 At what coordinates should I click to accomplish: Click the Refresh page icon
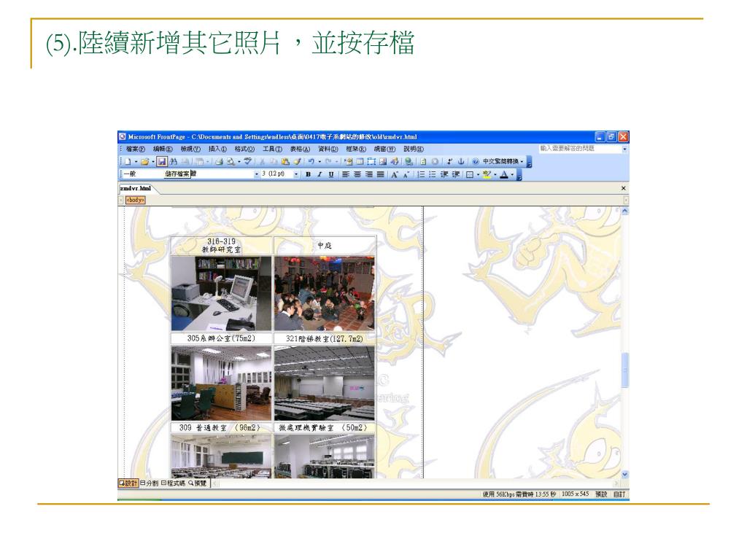[x=423, y=161]
